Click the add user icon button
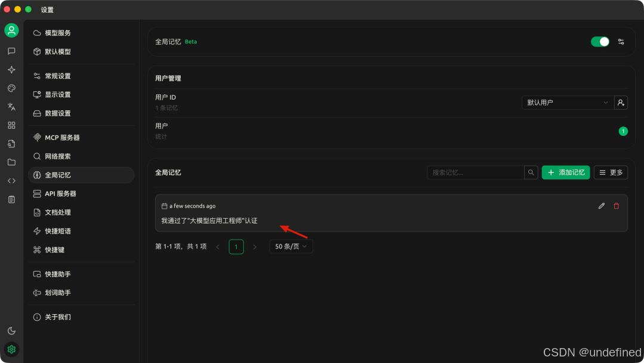Screen dimensions: 644x363 pos(621,103)
